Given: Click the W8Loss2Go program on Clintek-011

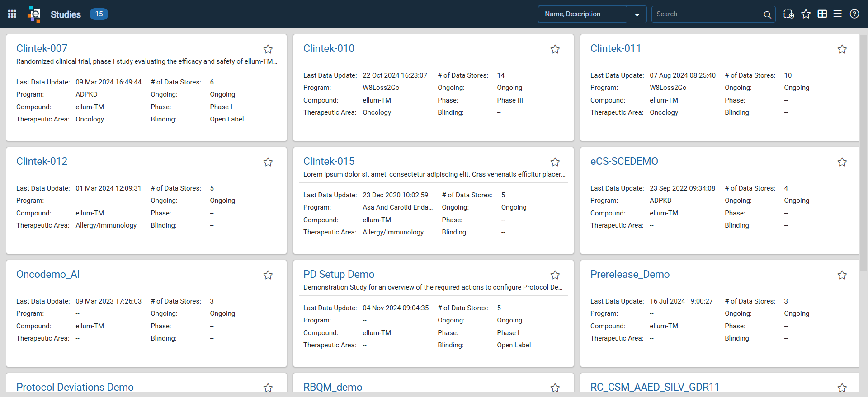Looking at the screenshot, I should coord(668,88).
